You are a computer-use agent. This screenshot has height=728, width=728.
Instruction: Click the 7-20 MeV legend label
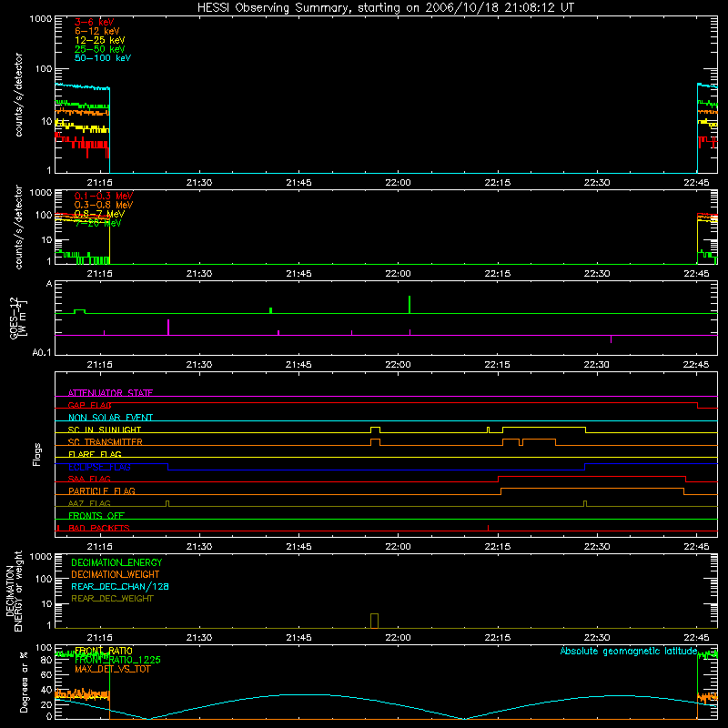(97, 223)
